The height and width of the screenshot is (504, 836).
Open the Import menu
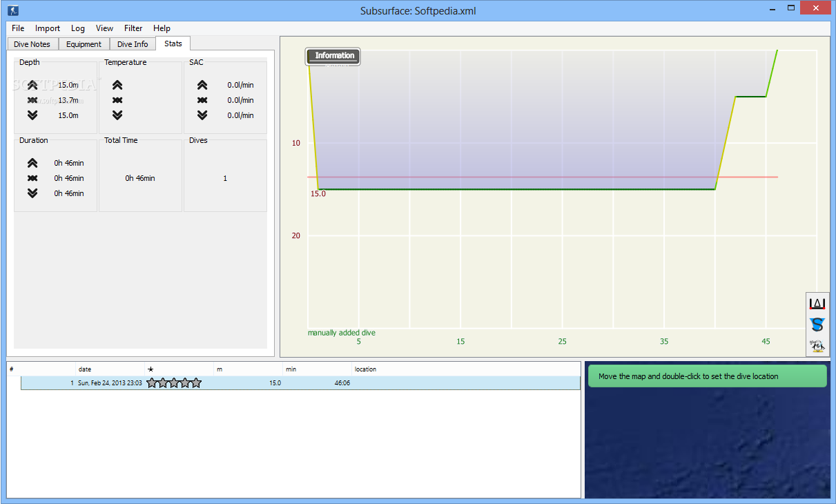pos(48,28)
